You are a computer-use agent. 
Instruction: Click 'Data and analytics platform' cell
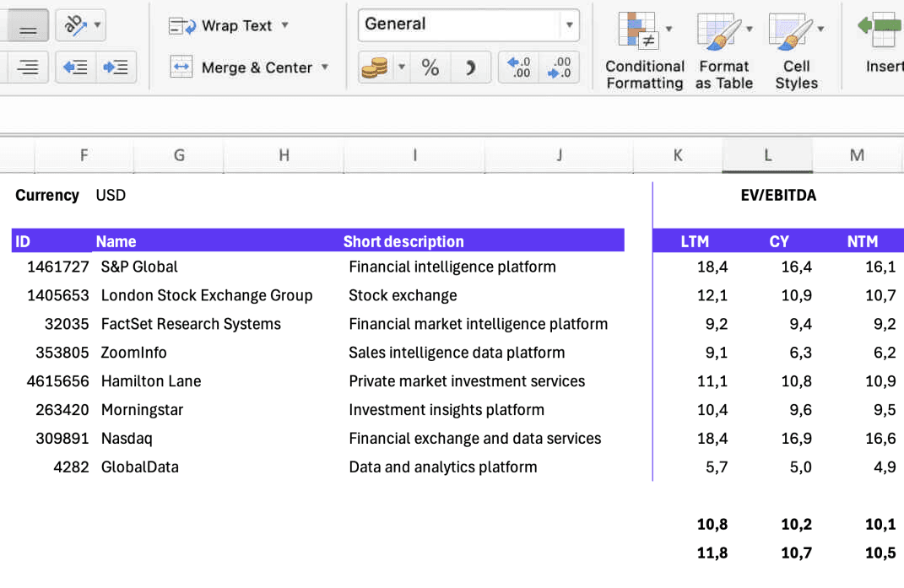coord(443,467)
